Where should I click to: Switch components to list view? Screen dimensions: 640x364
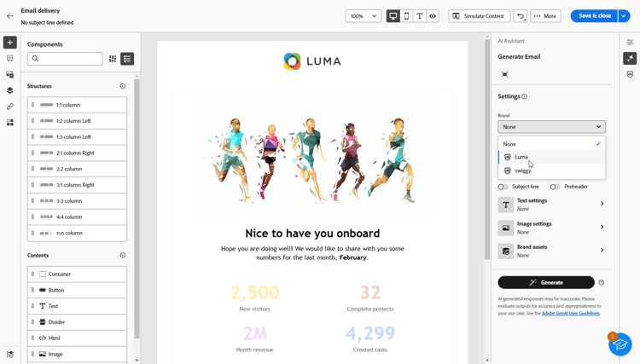127,59
